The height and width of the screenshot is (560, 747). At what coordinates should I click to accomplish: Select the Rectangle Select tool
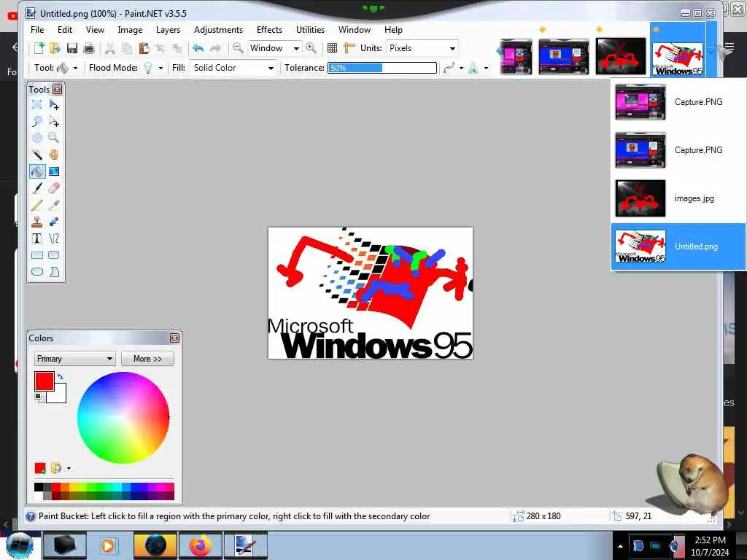coord(37,104)
